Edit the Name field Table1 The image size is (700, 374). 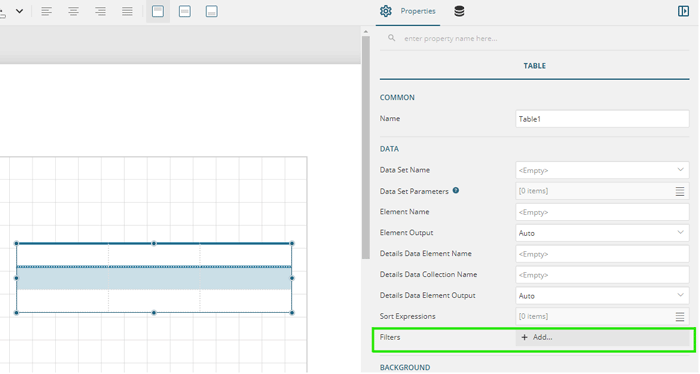[x=602, y=119]
